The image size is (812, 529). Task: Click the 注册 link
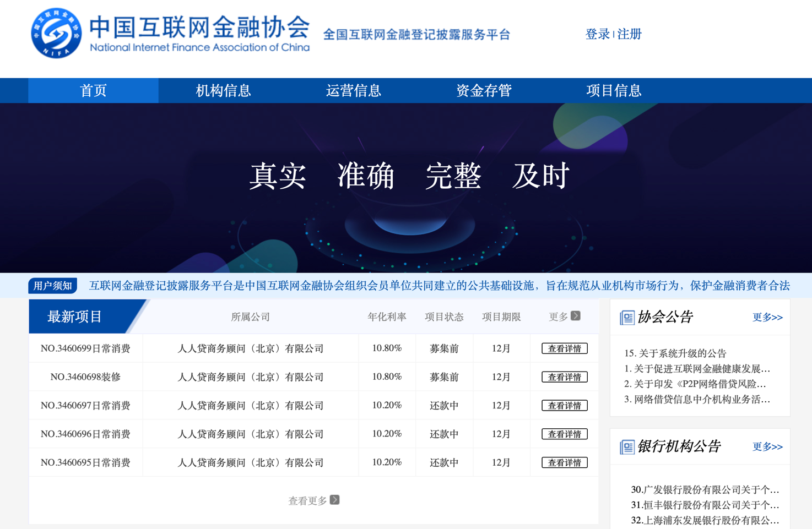(629, 34)
